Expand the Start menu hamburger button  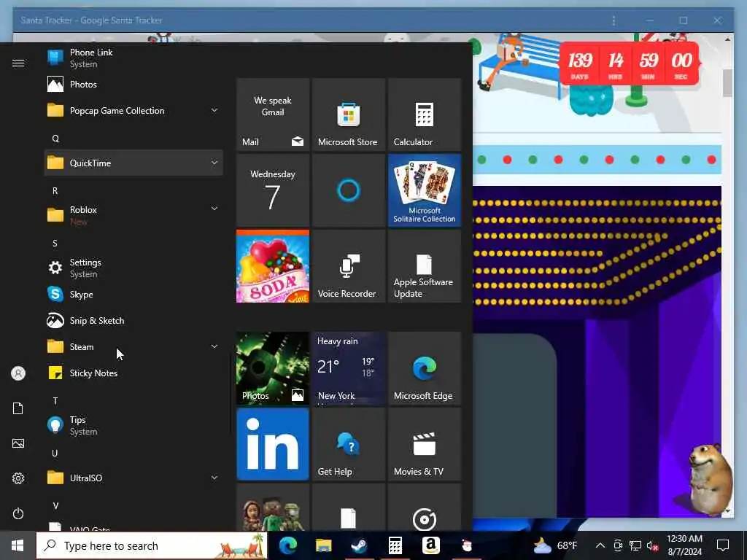click(x=18, y=63)
